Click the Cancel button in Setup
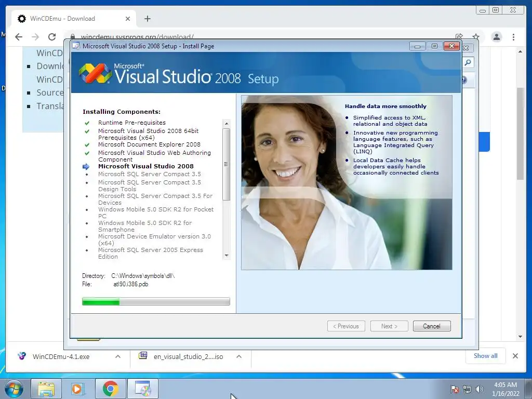 [x=432, y=326]
